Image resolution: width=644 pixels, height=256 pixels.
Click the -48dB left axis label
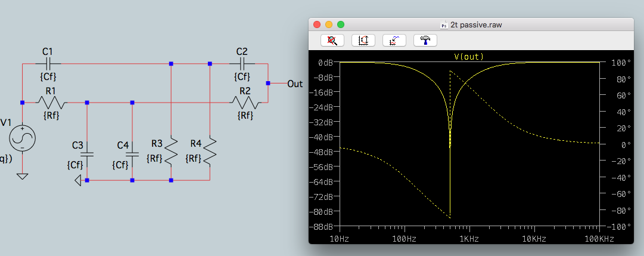pyautogui.click(x=322, y=152)
